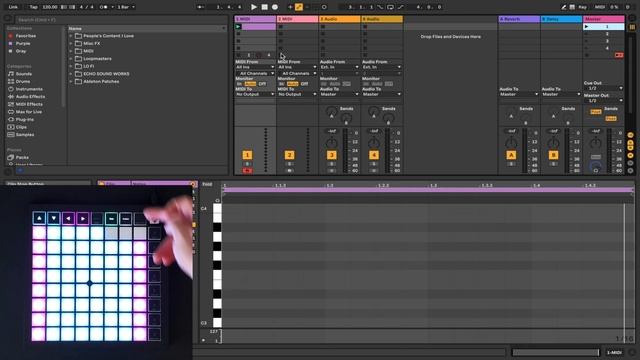
Task: Open the Cue Out 1/2 dropdown
Action: pyautogui.click(x=604, y=88)
